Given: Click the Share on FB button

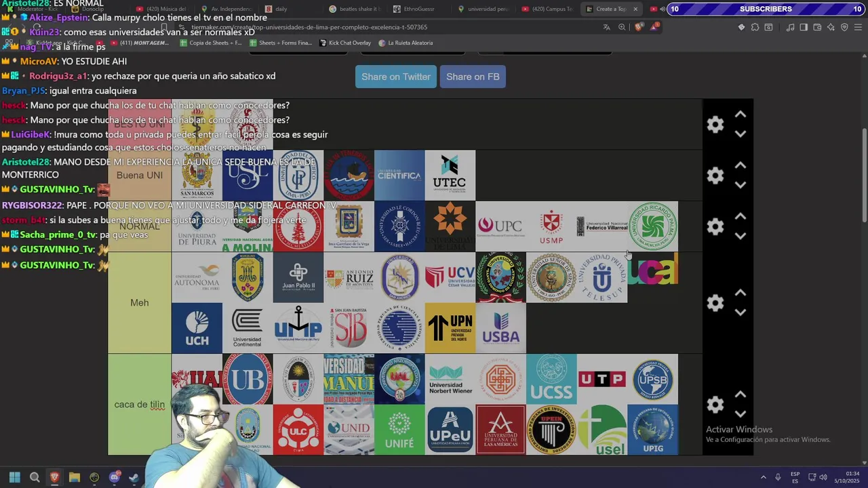Looking at the screenshot, I should tap(473, 77).
